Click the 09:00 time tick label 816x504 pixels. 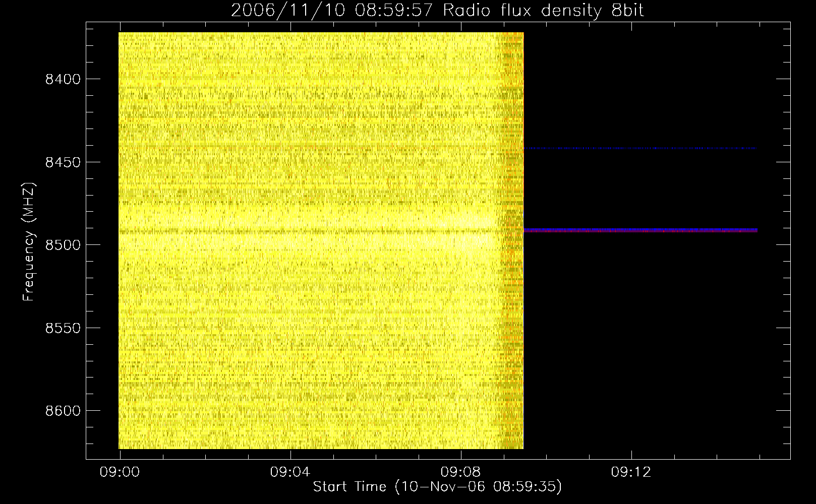point(120,472)
